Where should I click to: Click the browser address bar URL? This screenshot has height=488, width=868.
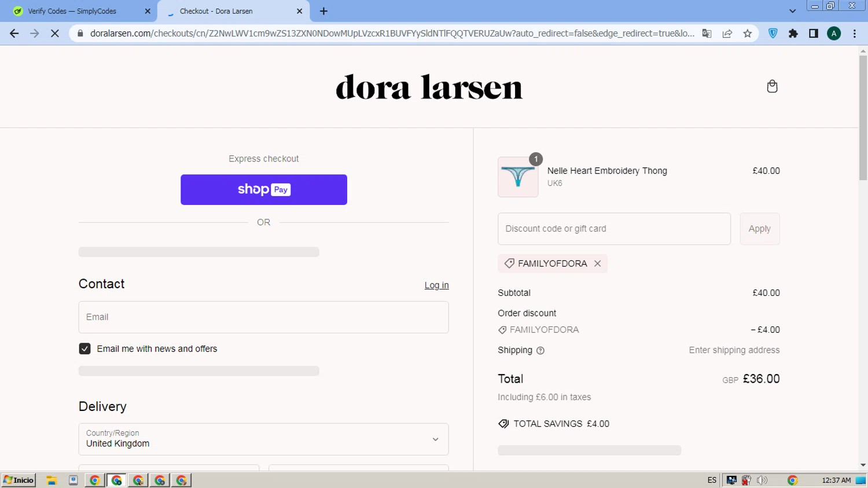pyautogui.click(x=392, y=34)
